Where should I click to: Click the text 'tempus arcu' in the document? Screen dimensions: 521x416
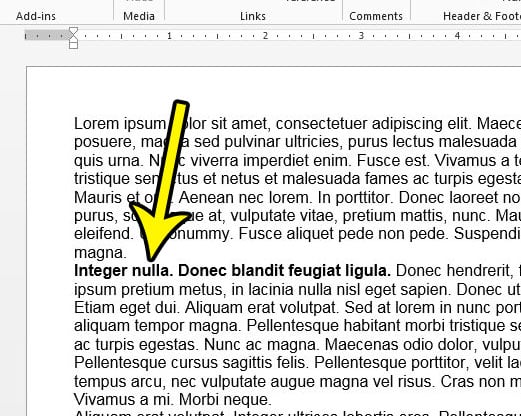tap(119, 381)
